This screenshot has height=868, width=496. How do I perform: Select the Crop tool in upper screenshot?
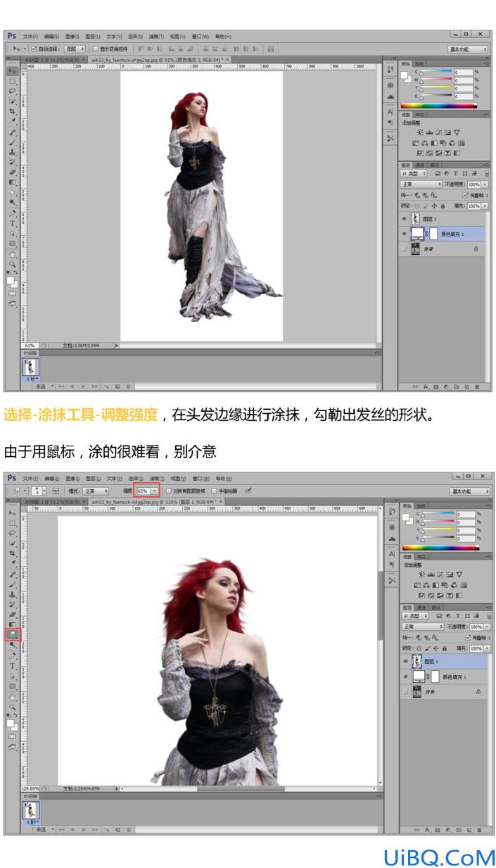click(13, 111)
